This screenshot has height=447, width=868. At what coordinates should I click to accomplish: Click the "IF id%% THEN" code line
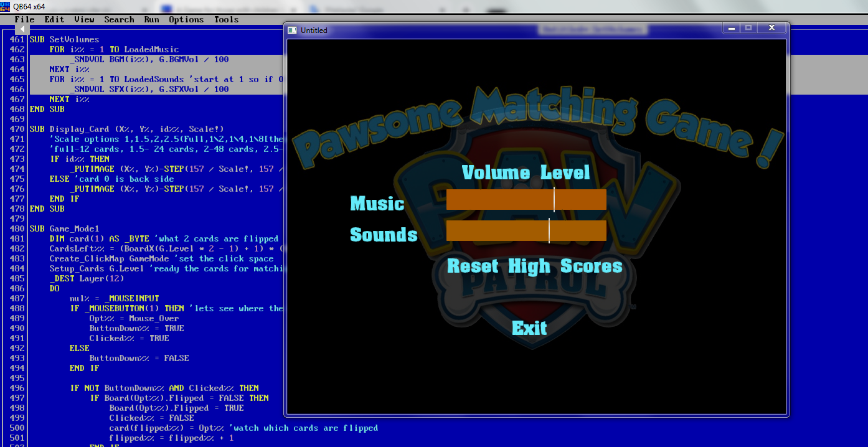tap(79, 159)
